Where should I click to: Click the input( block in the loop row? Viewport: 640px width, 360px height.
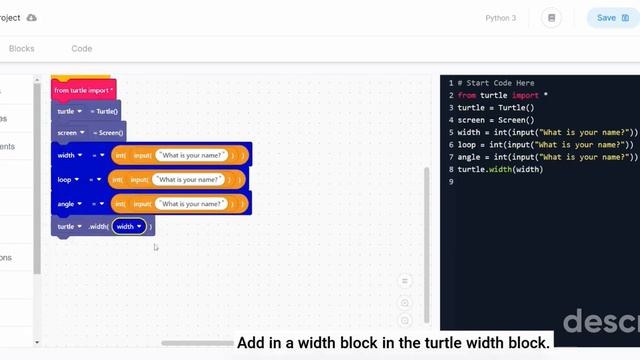(139, 180)
